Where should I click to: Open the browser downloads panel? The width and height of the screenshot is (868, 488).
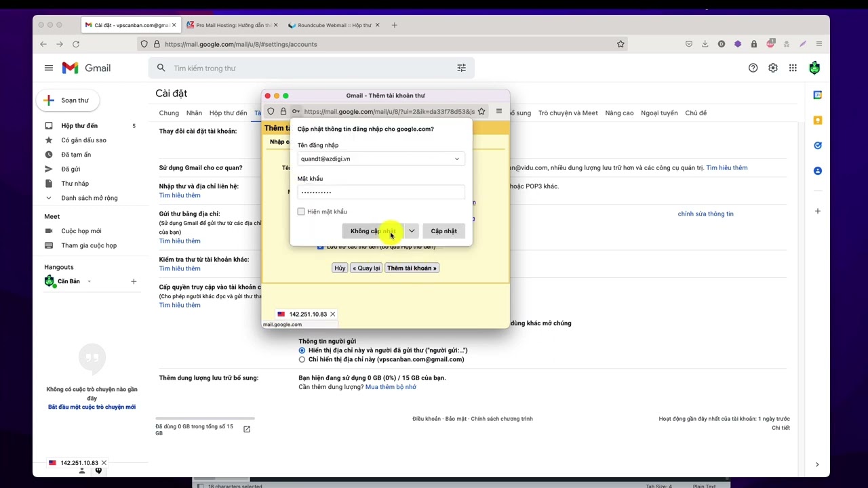(x=705, y=44)
